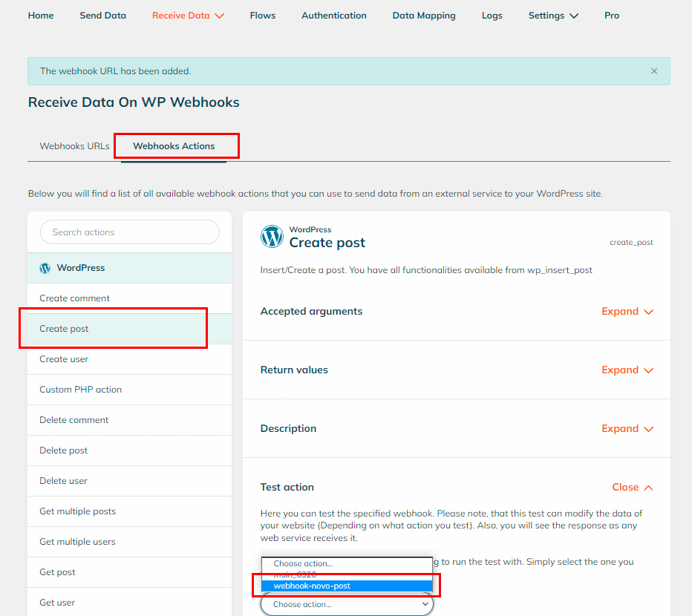Pick the Choose action... option in list

(x=347, y=563)
